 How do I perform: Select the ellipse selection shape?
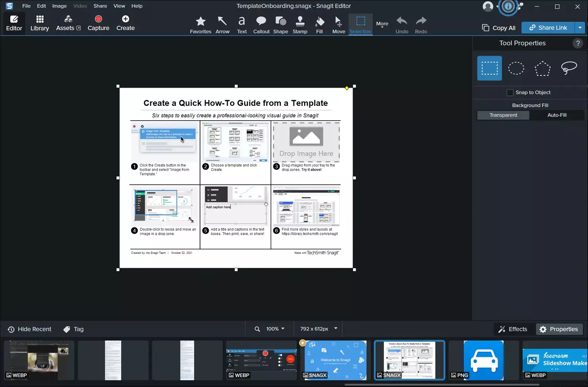pos(516,68)
